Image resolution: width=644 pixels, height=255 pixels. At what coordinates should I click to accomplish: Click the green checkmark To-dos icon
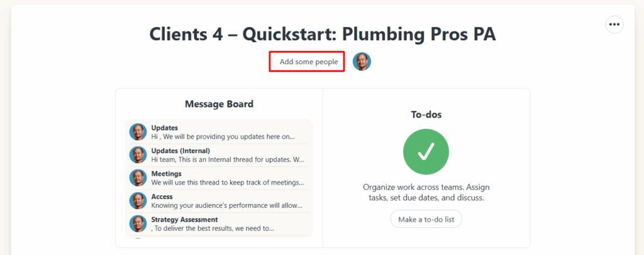[x=426, y=151]
